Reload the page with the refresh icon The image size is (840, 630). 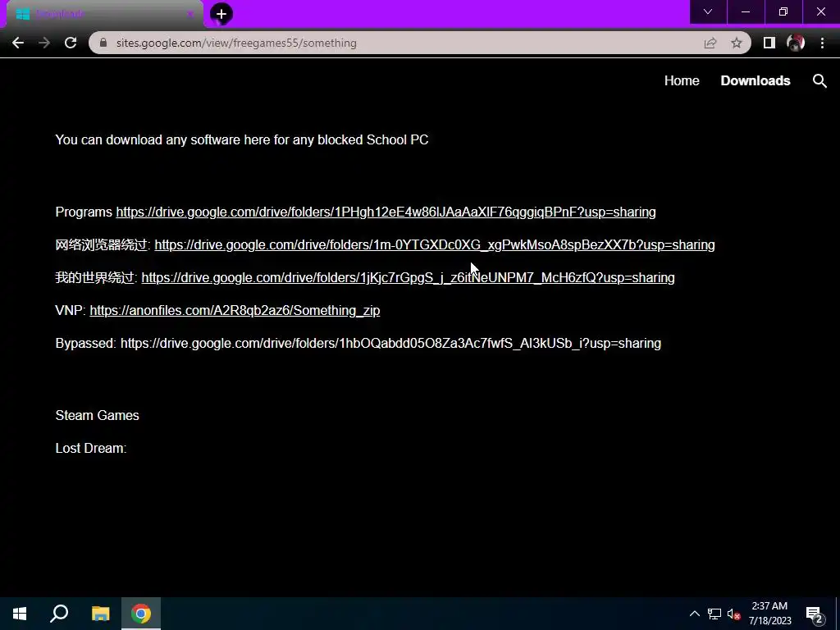(x=71, y=43)
